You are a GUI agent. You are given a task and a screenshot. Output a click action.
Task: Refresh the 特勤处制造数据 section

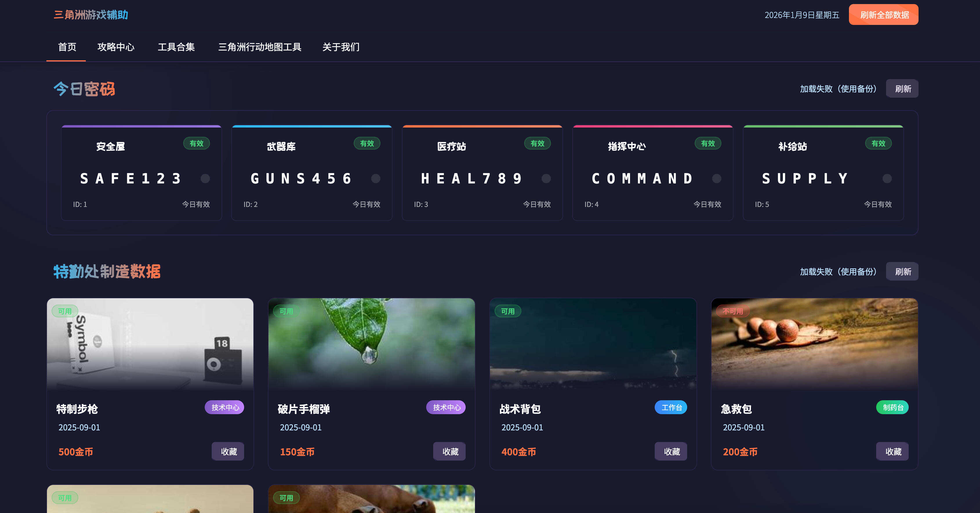click(x=902, y=272)
